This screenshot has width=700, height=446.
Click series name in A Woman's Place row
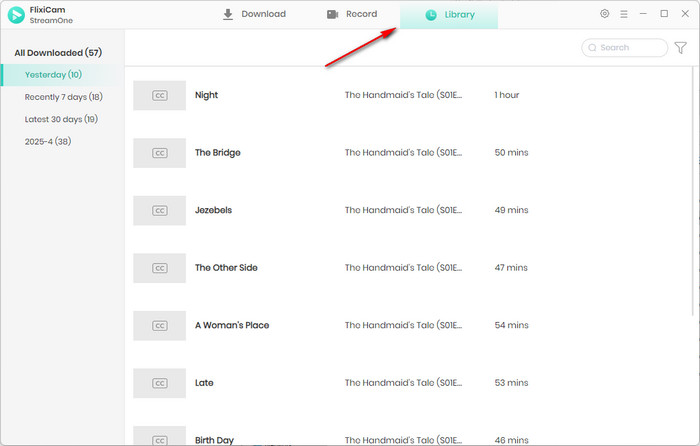tap(403, 325)
